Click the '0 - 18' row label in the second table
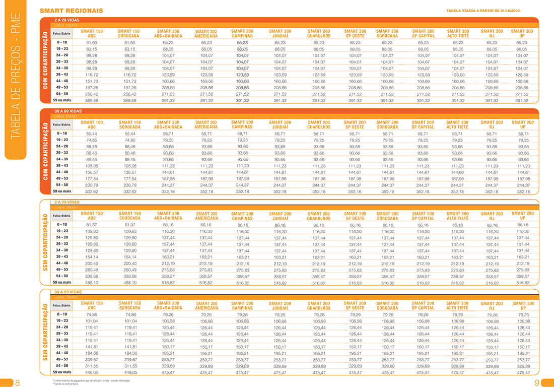Viewport: 554px width, 392px height. click(62, 134)
